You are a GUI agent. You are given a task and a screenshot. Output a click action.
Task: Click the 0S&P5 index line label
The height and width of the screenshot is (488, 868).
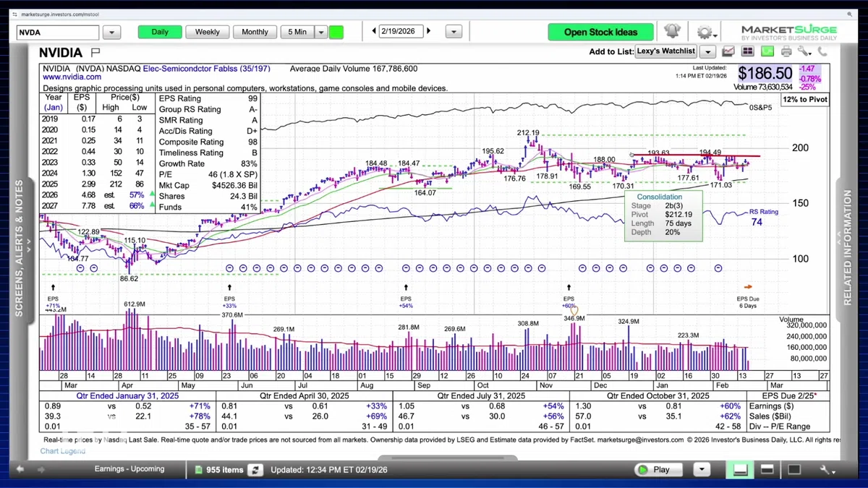760,107
